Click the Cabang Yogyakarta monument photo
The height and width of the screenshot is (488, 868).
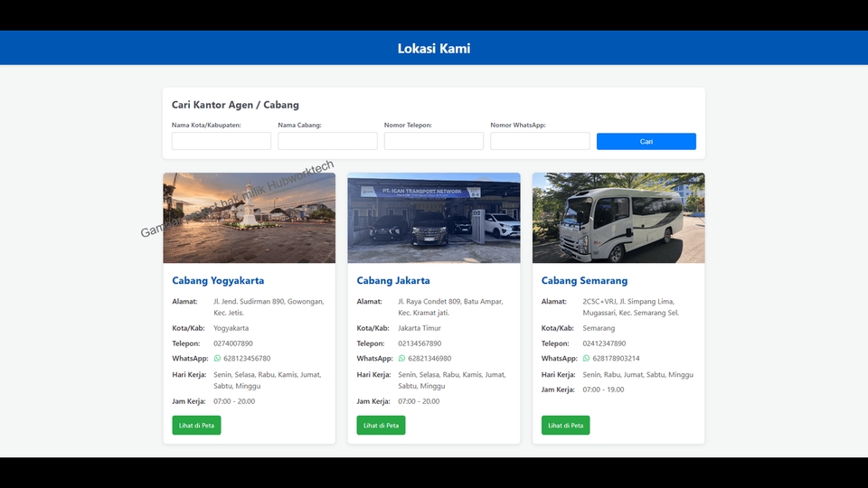[250, 218]
